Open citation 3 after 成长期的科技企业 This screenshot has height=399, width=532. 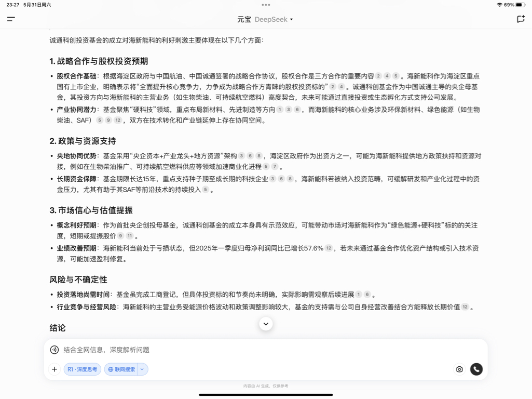[272, 179]
